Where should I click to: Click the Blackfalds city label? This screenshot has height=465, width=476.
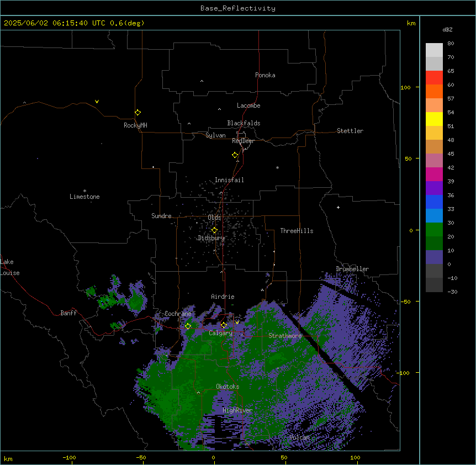pyautogui.click(x=244, y=123)
